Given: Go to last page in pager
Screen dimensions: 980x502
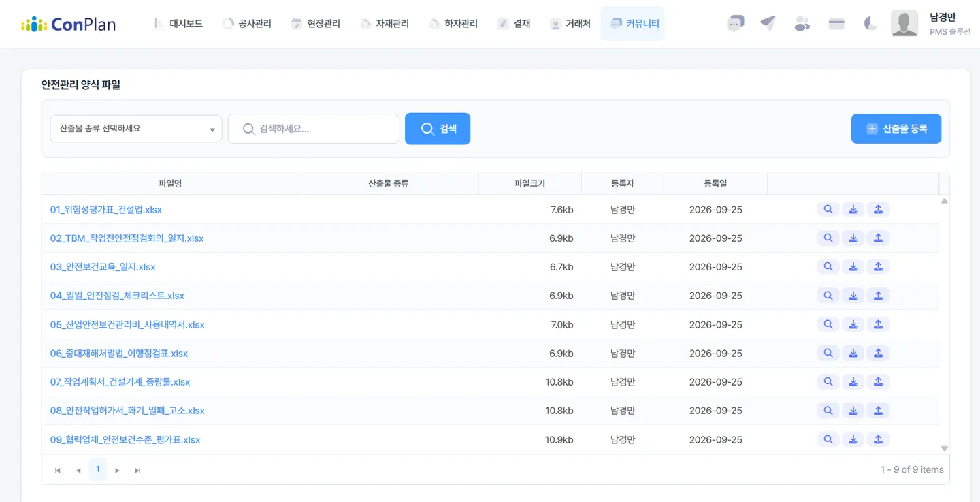Looking at the screenshot, I should (137, 470).
